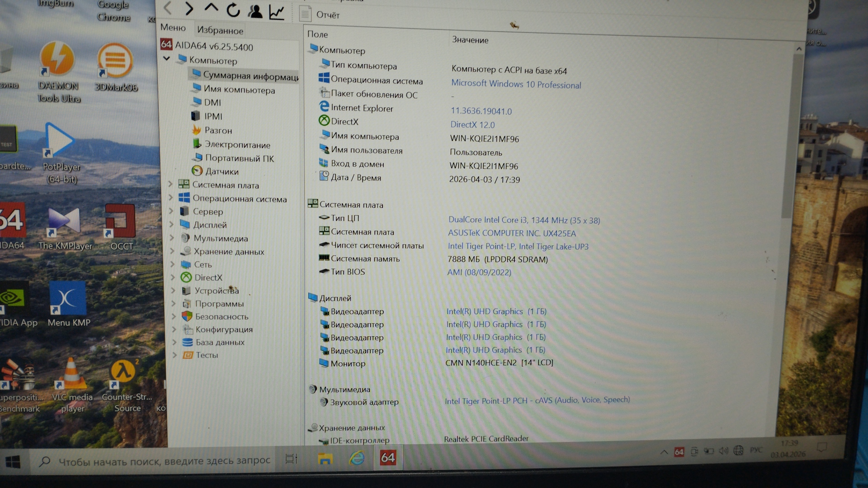Click the forward navigation arrow

click(189, 8)
